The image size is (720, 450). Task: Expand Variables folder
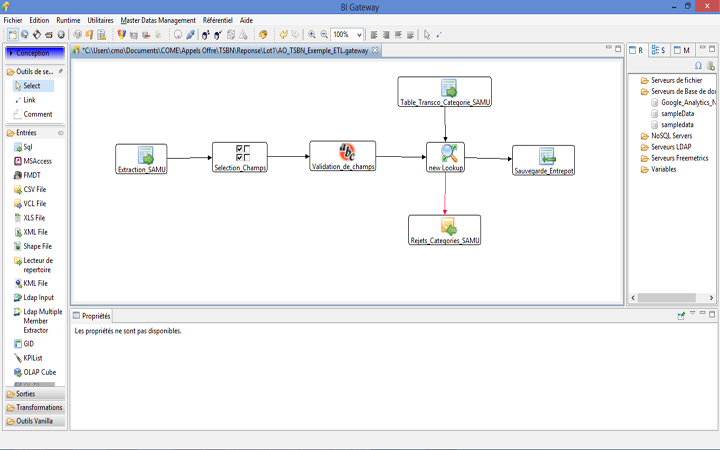pos(658,169)
